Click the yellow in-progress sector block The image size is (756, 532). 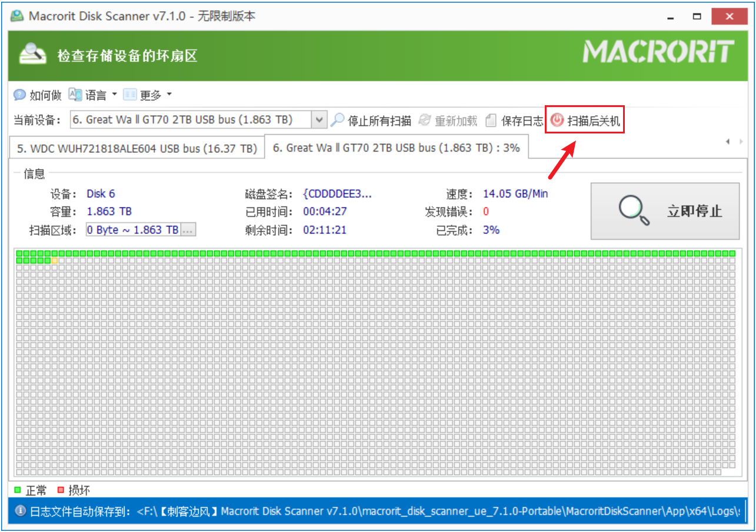point(55,260)
